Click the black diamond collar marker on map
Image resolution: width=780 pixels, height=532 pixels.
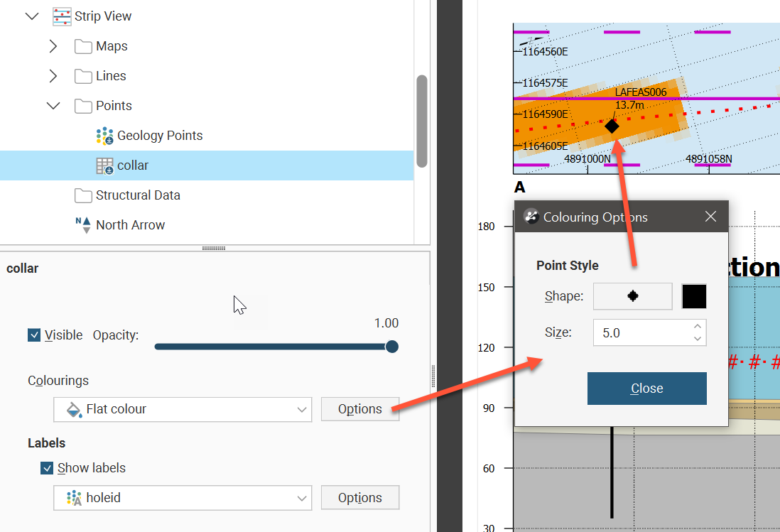click(612, 126)
